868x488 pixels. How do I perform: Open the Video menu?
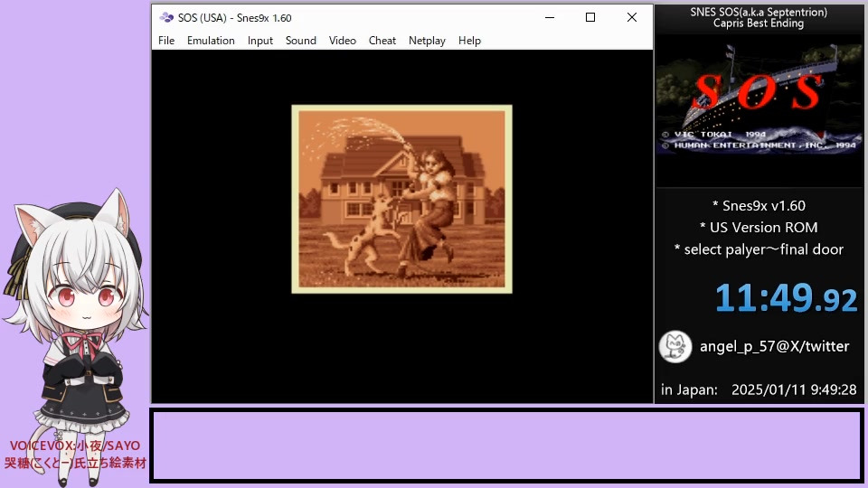342,41
